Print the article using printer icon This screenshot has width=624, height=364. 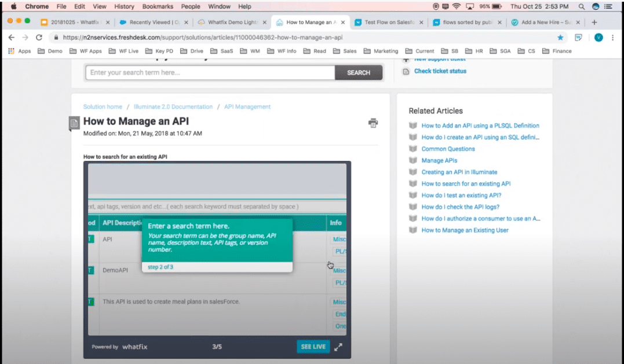click(x=373, y=123)
